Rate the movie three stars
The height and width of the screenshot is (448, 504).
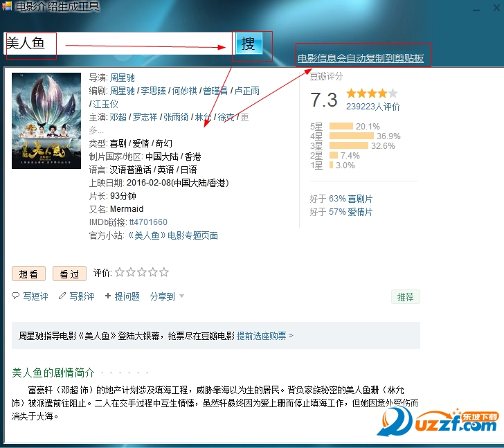pos(142,273)
